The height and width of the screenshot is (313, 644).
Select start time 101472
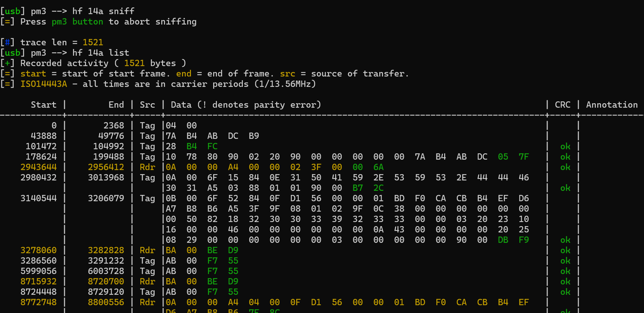click(41, 146)
